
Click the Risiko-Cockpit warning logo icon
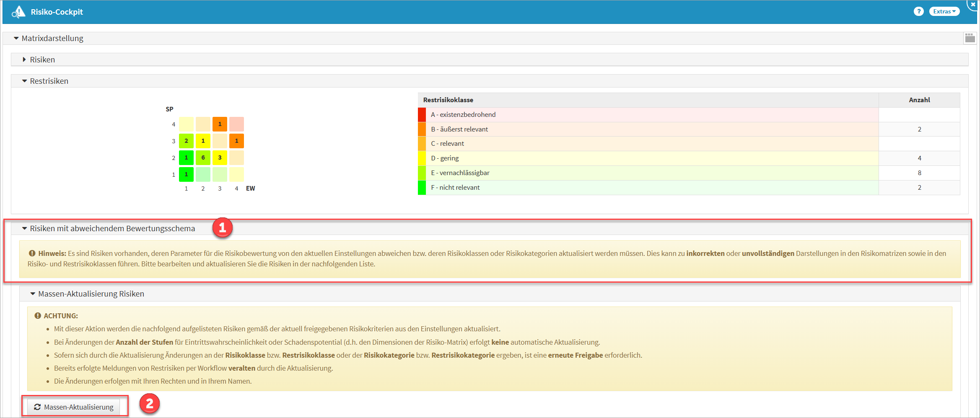point(18,12)
